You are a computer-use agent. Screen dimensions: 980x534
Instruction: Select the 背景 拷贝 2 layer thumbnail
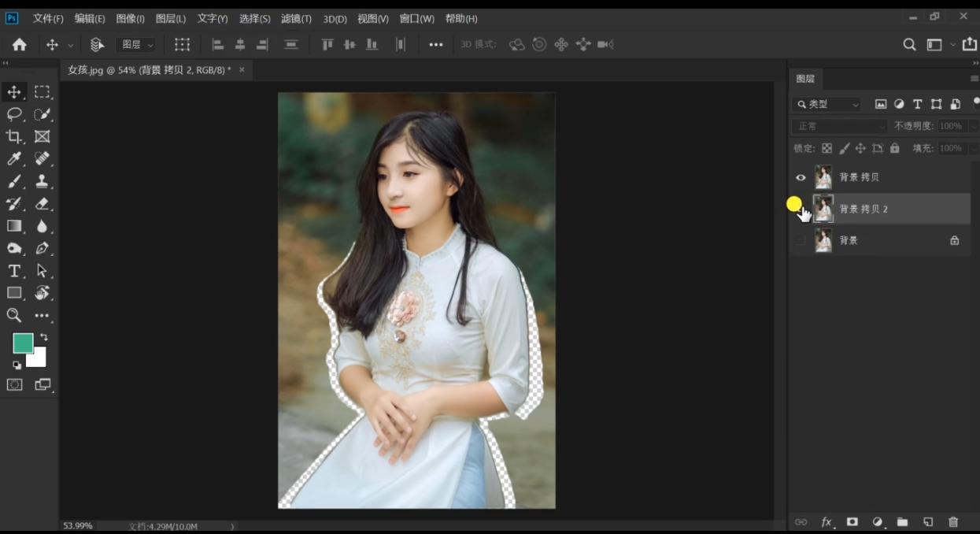(823, 209)
